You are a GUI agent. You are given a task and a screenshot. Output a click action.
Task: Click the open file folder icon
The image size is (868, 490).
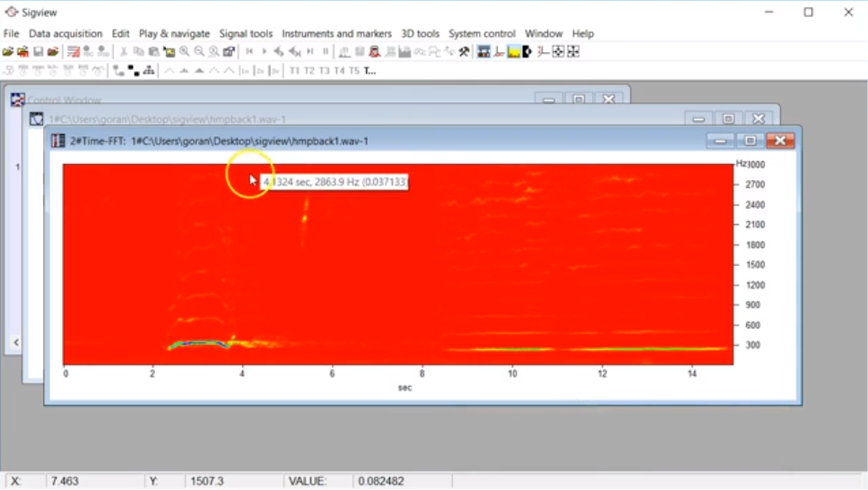8,52
